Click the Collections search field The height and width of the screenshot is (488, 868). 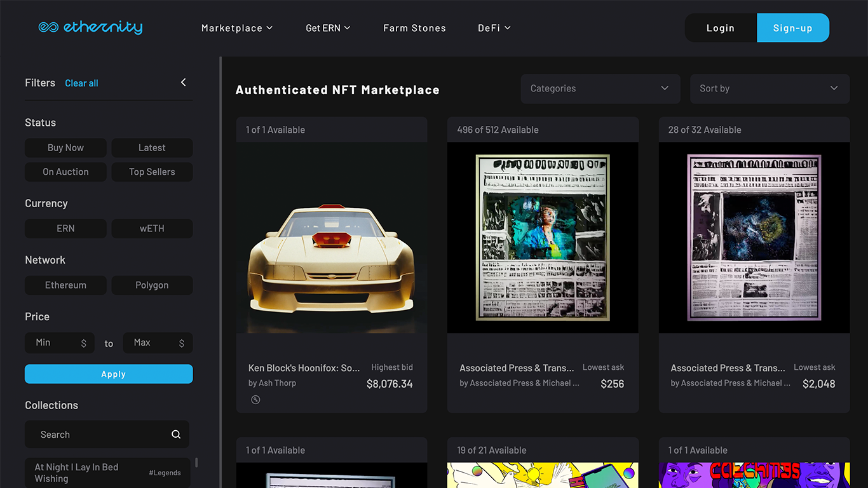coord(107,435)
